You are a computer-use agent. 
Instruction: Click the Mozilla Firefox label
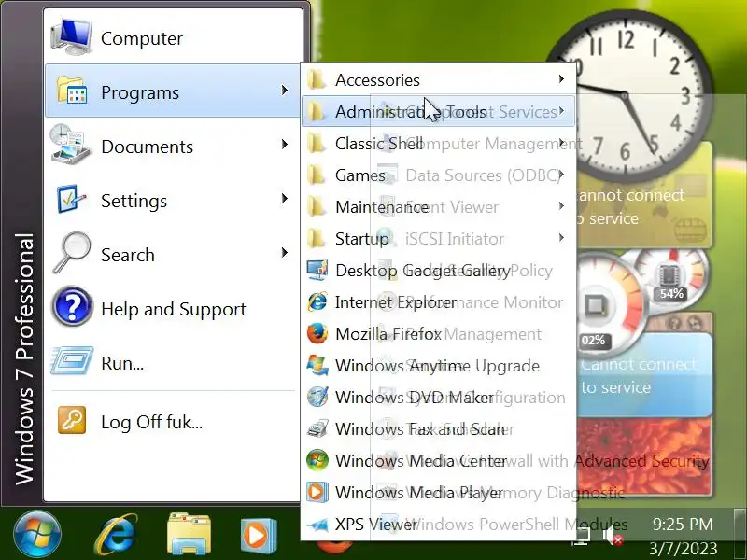click(x=388, y=334)
